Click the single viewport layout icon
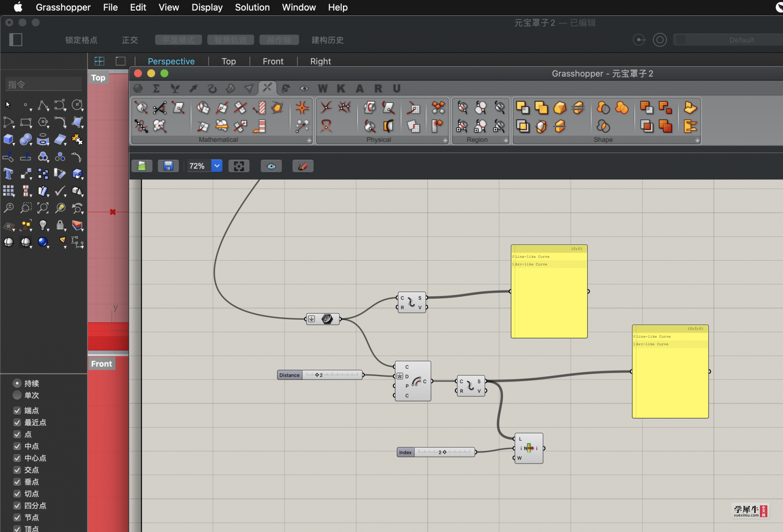The image size is (783, 532). coord(121,61)
